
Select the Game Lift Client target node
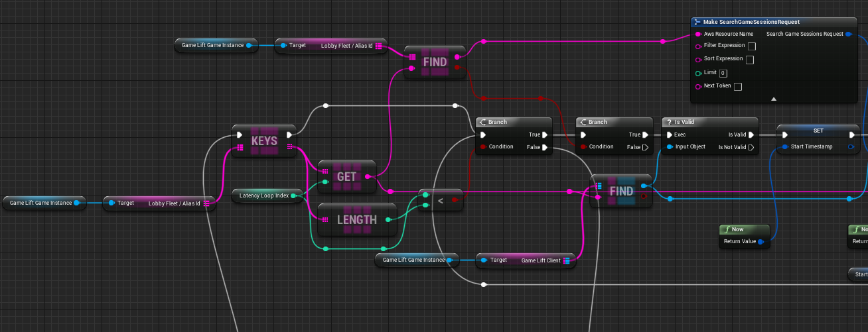click(526, 260)
